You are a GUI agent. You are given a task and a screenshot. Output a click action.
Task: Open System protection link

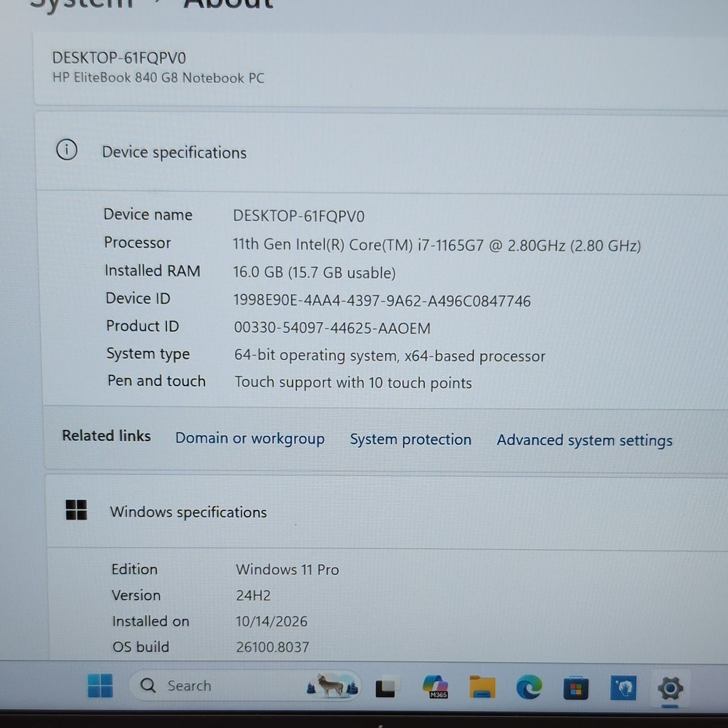tap(411, 439)
